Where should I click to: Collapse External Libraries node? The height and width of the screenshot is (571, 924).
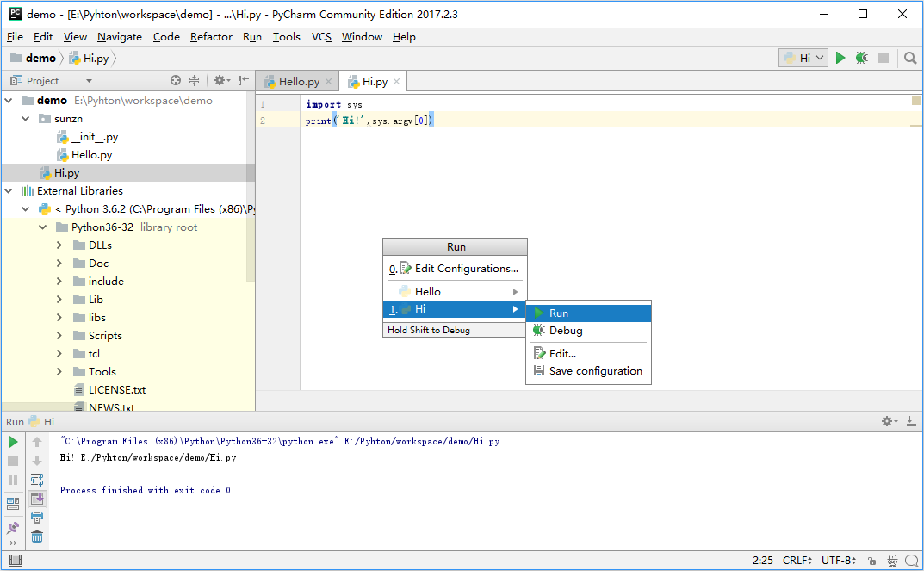[9, 191]
